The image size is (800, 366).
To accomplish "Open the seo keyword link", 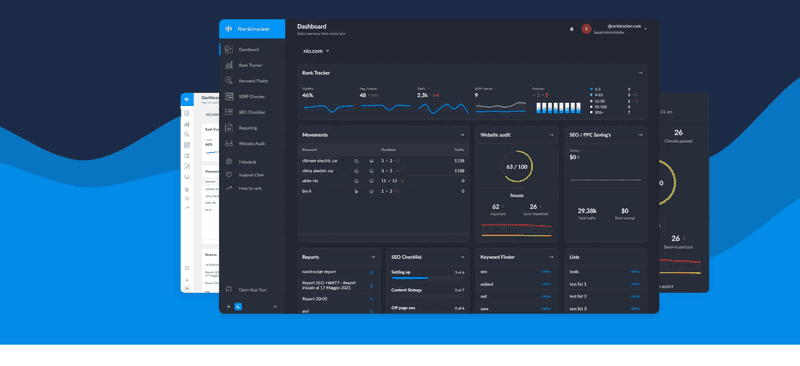I will tap(546, 272).
